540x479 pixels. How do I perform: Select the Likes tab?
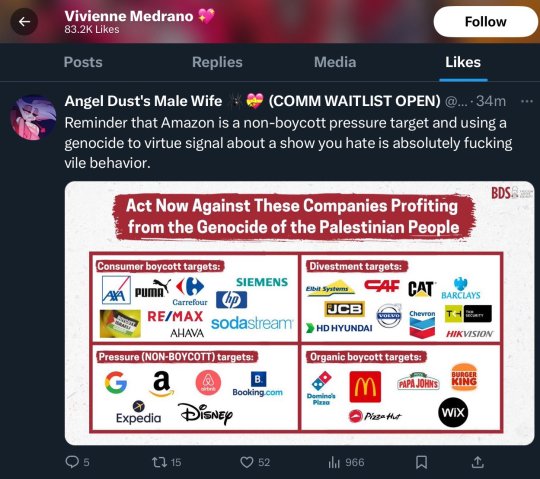[463, 62]
